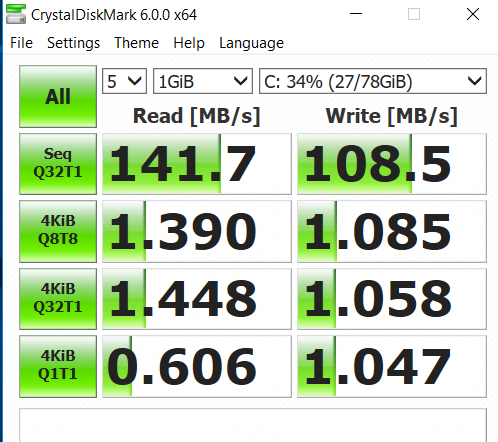Open the File menu
This screenshot has height=442, width=498.
point(21,43)
